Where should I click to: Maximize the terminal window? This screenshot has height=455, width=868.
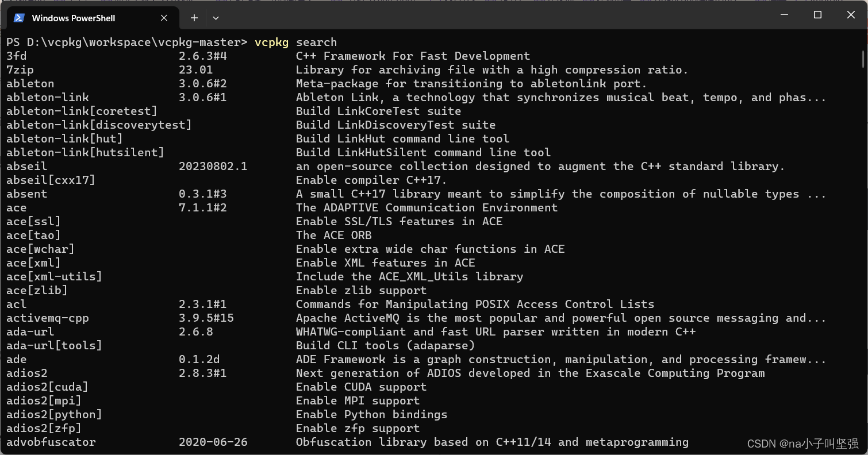[x=817, y=15]
